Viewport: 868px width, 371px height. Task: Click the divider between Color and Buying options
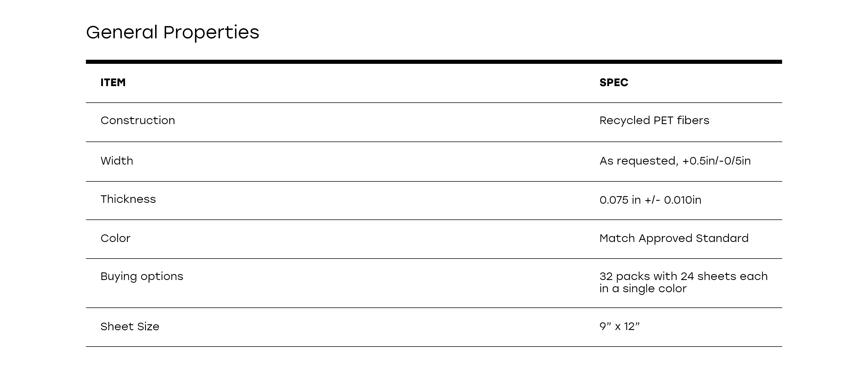(434, 259)
